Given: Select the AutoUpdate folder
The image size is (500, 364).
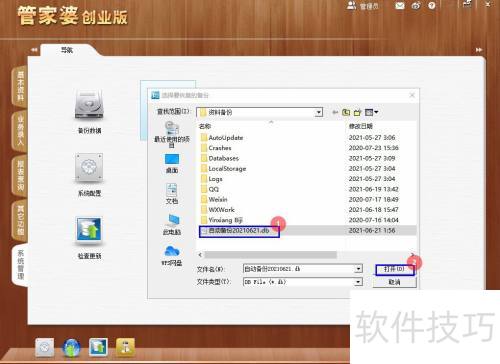Looking at the screenshot, I should (222, 138).
